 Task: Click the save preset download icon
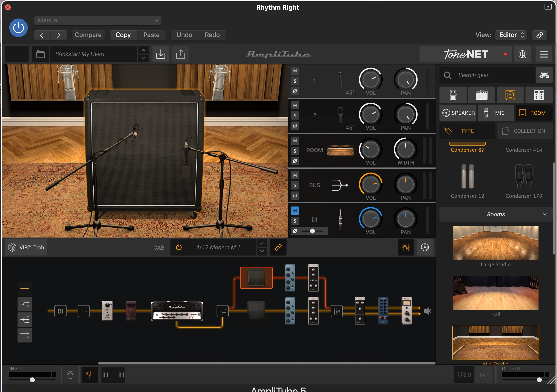coord(160,54)
